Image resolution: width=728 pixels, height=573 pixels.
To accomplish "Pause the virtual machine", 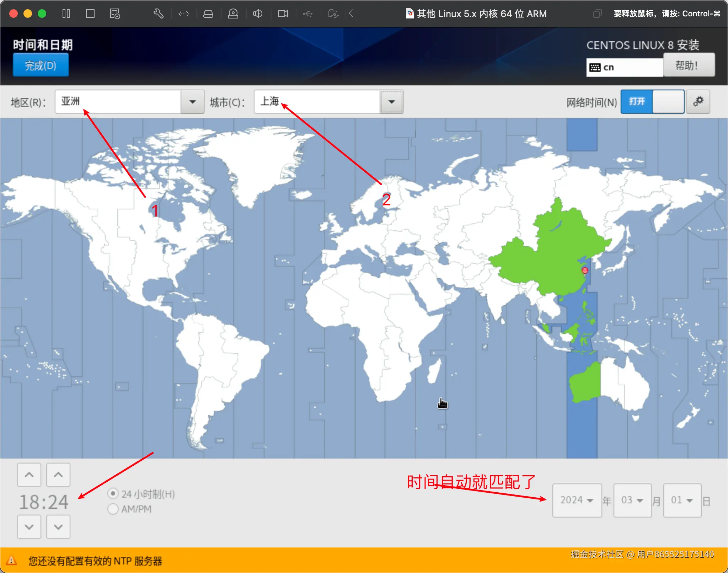I will pos(66,14).
